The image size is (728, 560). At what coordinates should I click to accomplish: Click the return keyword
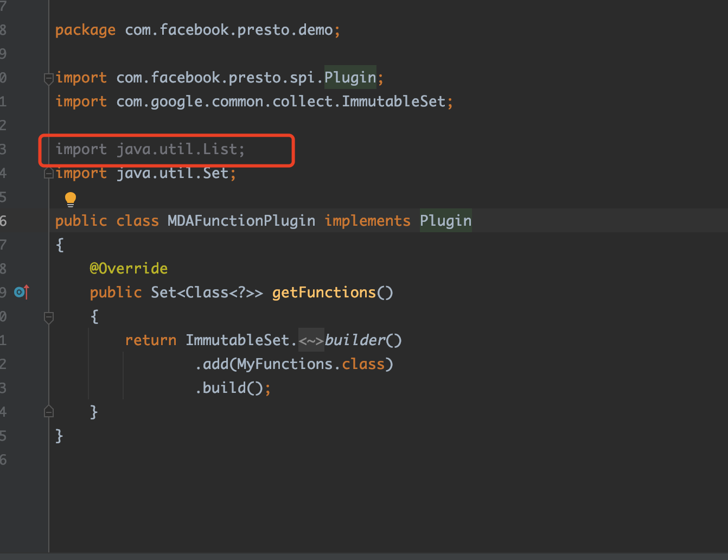pos(151,340)
